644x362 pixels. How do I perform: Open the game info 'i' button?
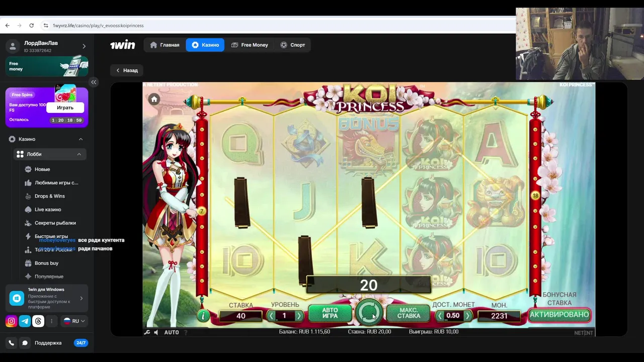tap(203, 315)
